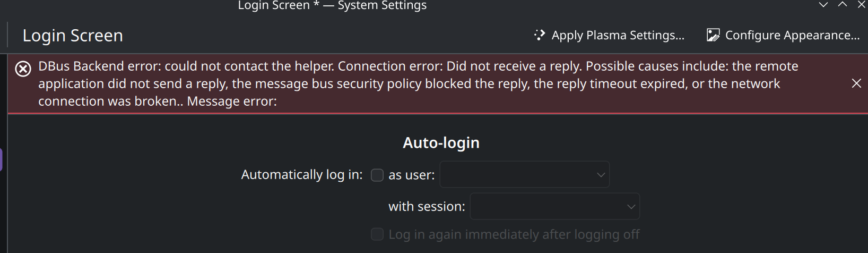Click the red error icon in banner
This screenshot has width=868, height=253.
point(23,69)
